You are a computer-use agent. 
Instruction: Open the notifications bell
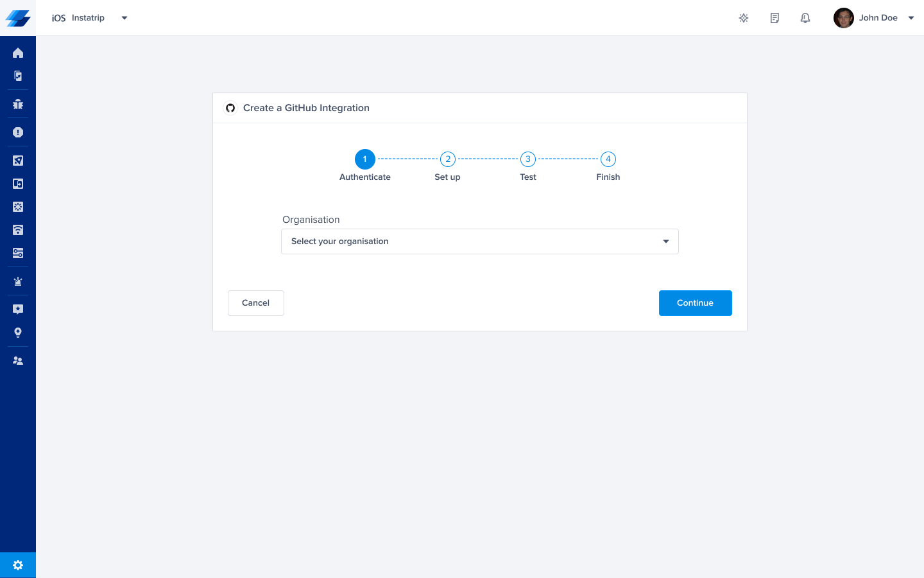[x=805, y=18]
